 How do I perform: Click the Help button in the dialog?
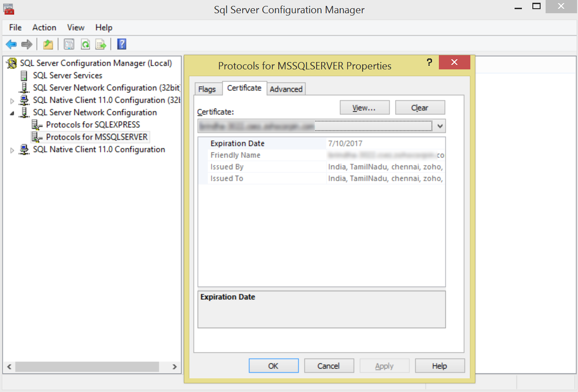pos(440,366)
